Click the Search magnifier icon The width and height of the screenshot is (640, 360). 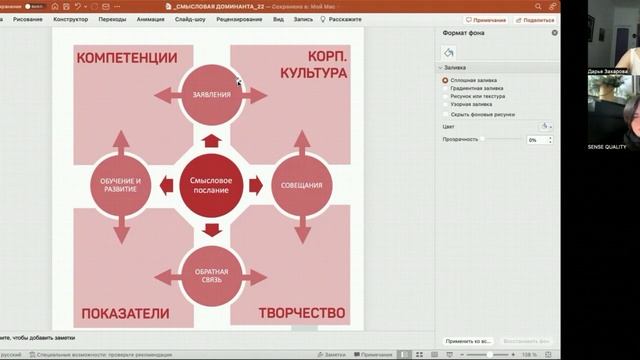click(x=538, y=6)
